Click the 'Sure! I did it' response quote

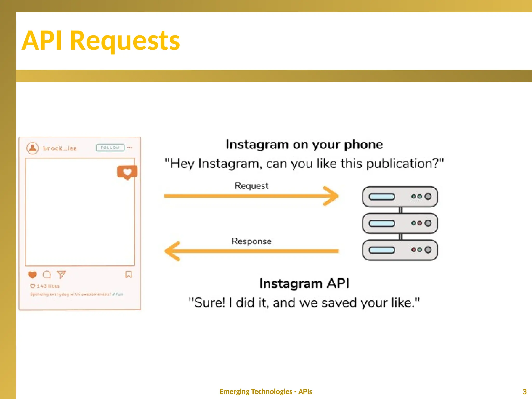[x=304, y=303]
